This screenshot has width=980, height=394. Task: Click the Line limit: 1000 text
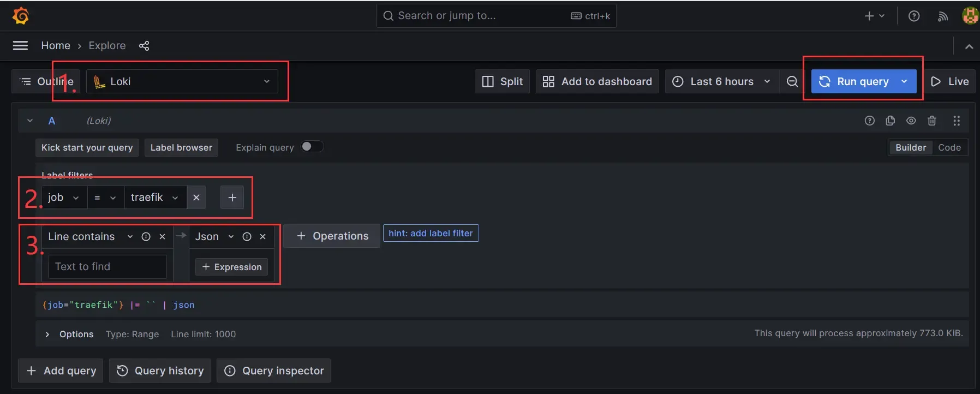coord(203,334)
